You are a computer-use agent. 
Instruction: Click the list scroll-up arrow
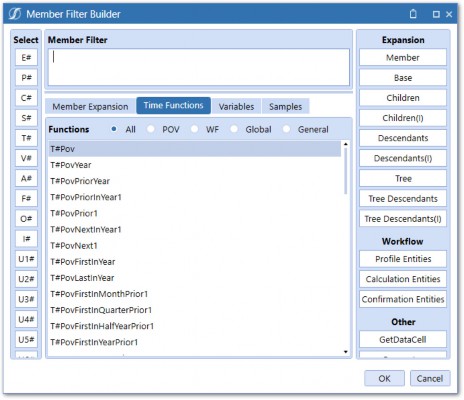pos(346,144)
